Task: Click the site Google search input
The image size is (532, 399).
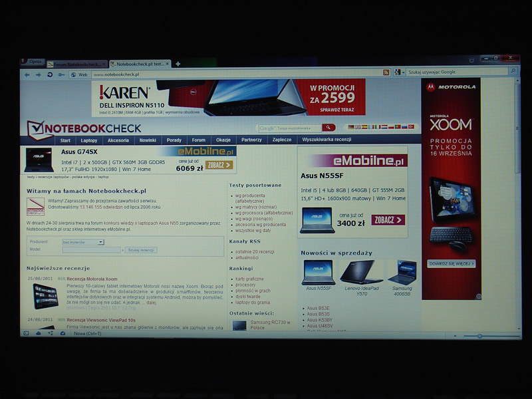Action: pos(290,128)
